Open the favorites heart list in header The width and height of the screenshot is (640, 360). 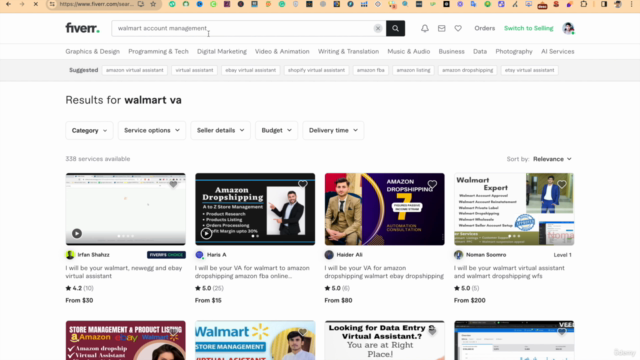point(458,28)
